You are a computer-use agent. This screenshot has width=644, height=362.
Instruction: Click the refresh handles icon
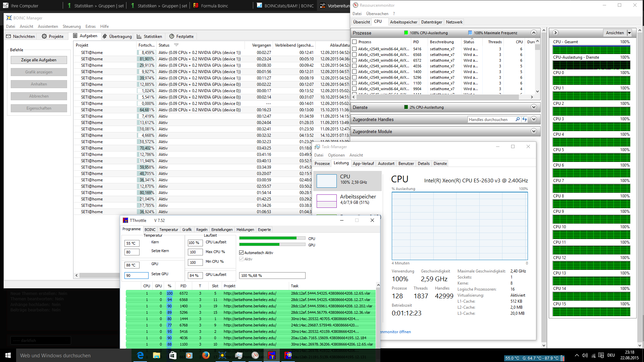[525, 119]
